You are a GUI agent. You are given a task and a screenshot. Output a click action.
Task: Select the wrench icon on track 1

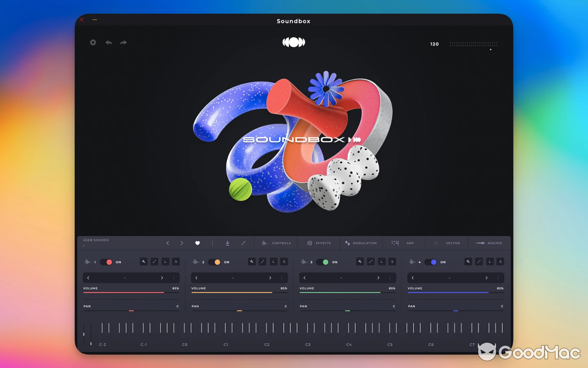tap(143, 261)
